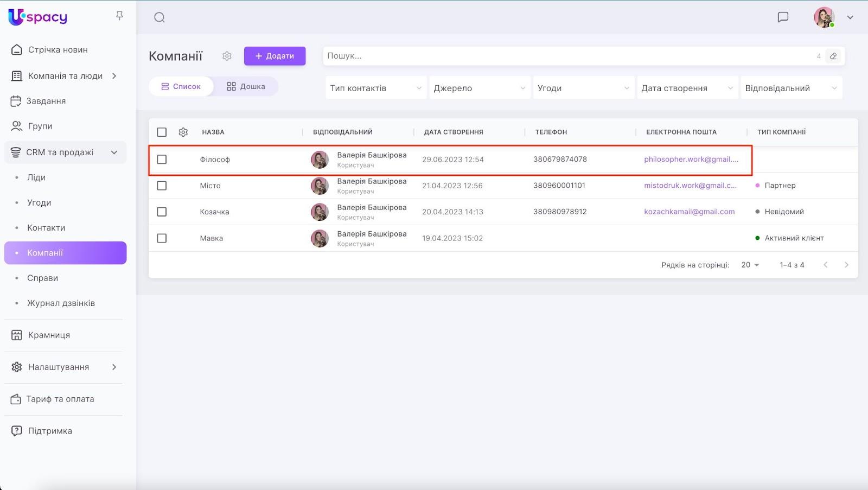The width and height of the screenshot is (868, 490).
Task: Open Контакти in the CRM sidebar menu
Action: (46, 228)
